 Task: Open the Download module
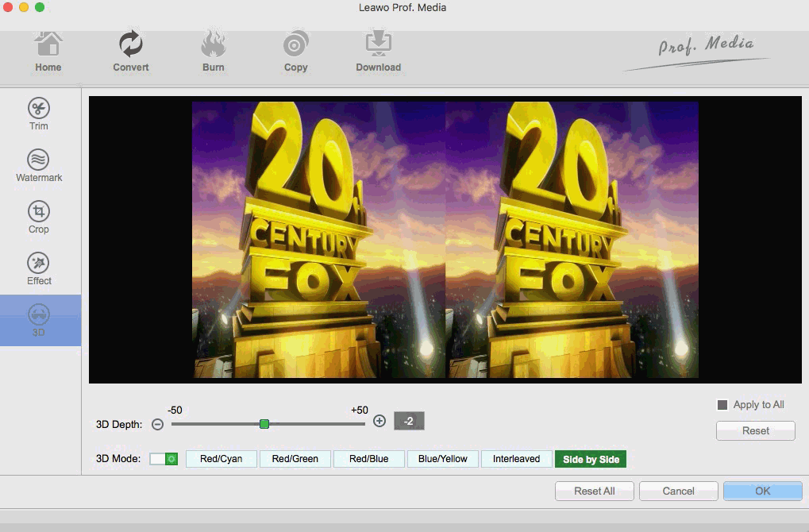coord(378,52)
